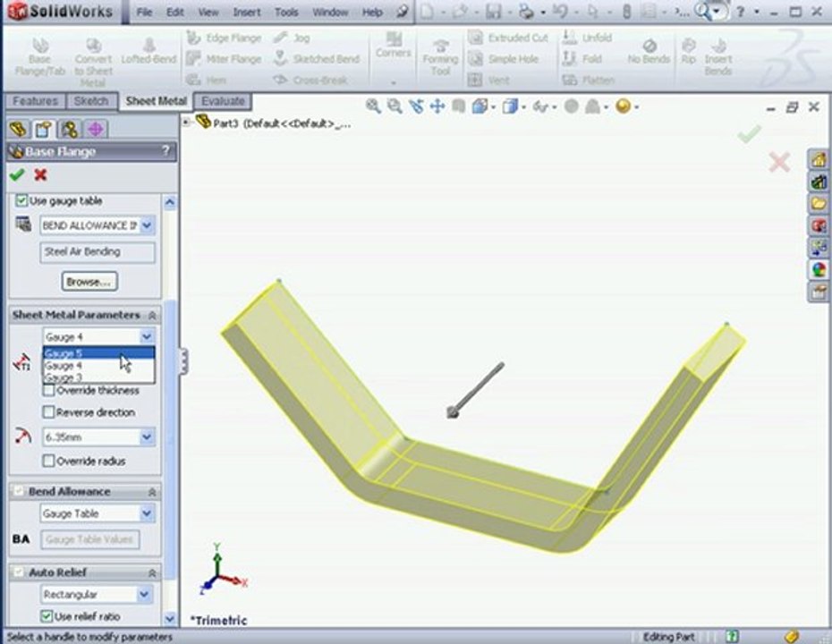Click the Cross-Break tool
This screenshot has width=832, height=644.
(x=311, y=80)
